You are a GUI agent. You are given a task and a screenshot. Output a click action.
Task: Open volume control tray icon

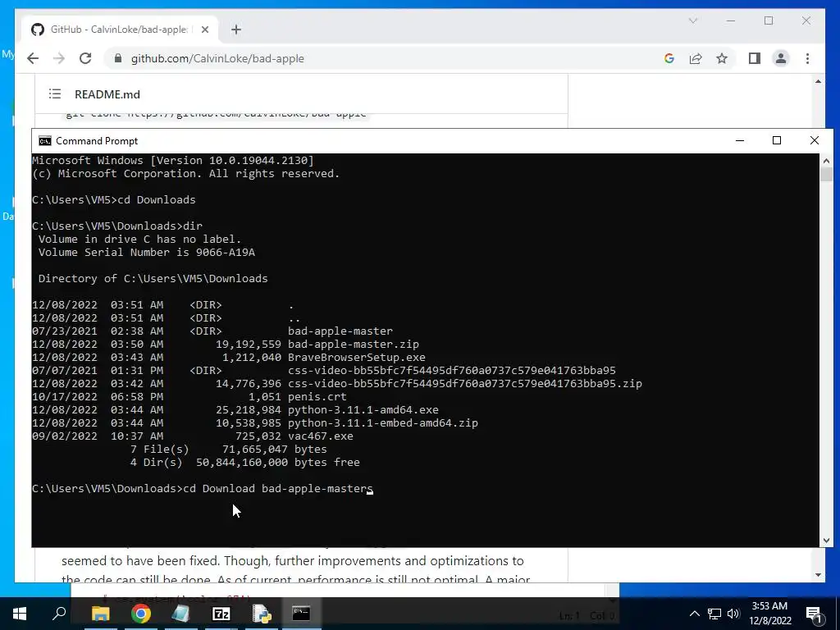pyautogui.click(x=733, y=614)
